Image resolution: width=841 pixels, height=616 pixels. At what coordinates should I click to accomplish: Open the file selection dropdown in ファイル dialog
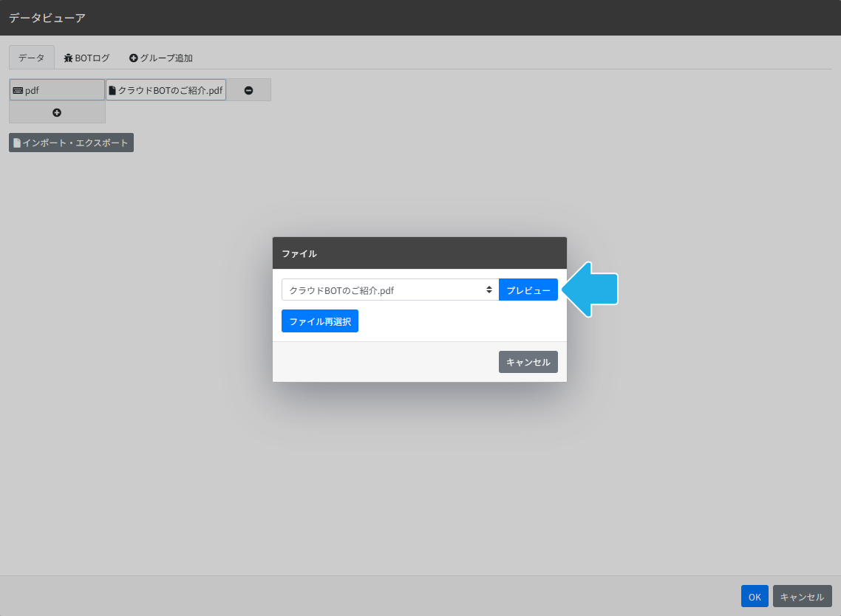click(390, 290)
